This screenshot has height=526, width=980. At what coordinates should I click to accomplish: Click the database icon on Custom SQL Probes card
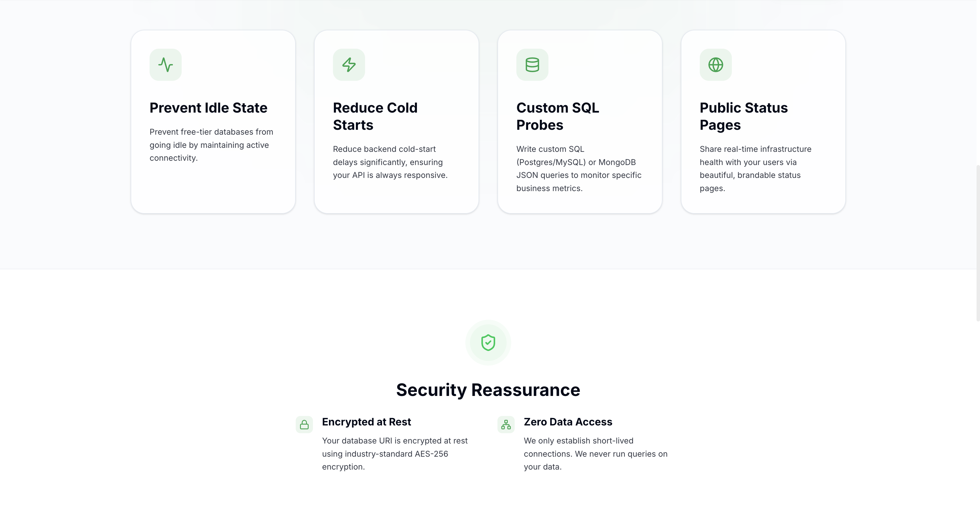click(532, 65)
